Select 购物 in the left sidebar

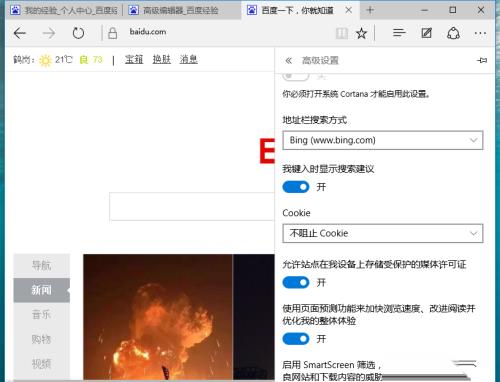coord(42,339)
